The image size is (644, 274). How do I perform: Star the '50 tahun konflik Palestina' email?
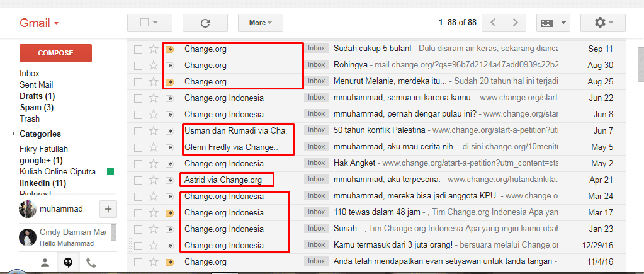tap(153, 131)
